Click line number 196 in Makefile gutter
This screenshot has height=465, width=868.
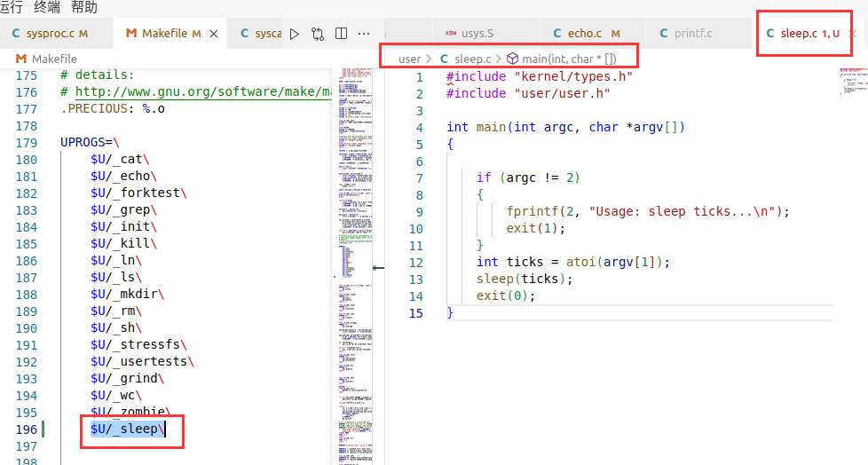click(27, 429)
